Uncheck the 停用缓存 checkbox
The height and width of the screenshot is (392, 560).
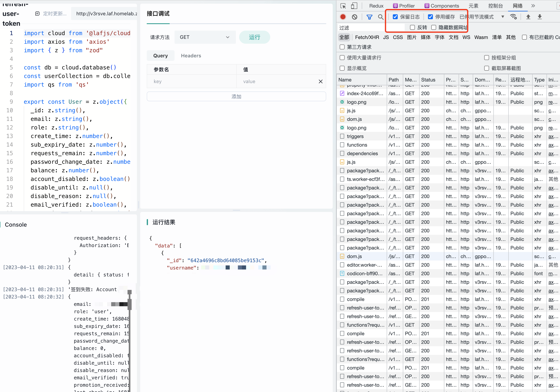pos(430,17)
